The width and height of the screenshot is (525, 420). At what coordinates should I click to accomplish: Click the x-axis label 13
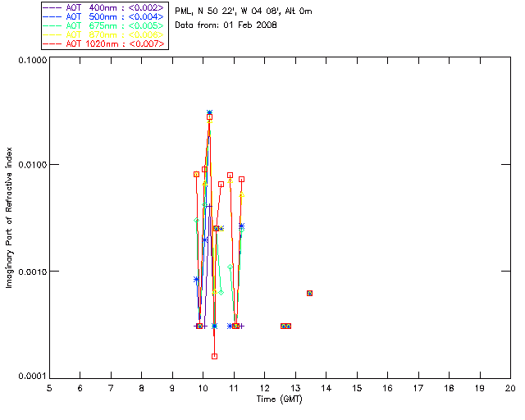(x=295, y=388)
